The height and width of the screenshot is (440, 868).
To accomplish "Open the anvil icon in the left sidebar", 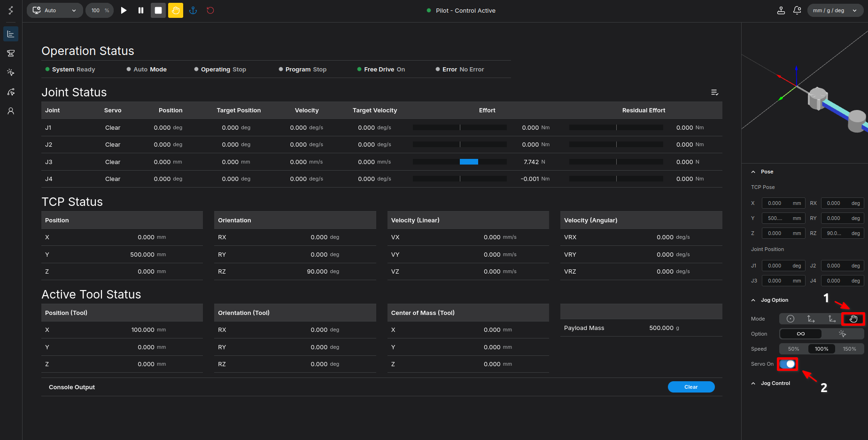I will click(11, 53).
